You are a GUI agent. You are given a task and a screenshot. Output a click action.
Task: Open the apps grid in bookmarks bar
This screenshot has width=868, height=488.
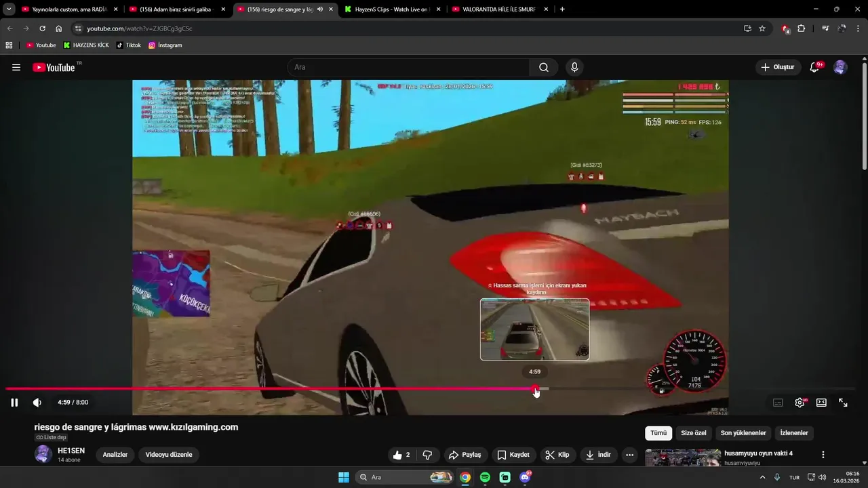9,45
